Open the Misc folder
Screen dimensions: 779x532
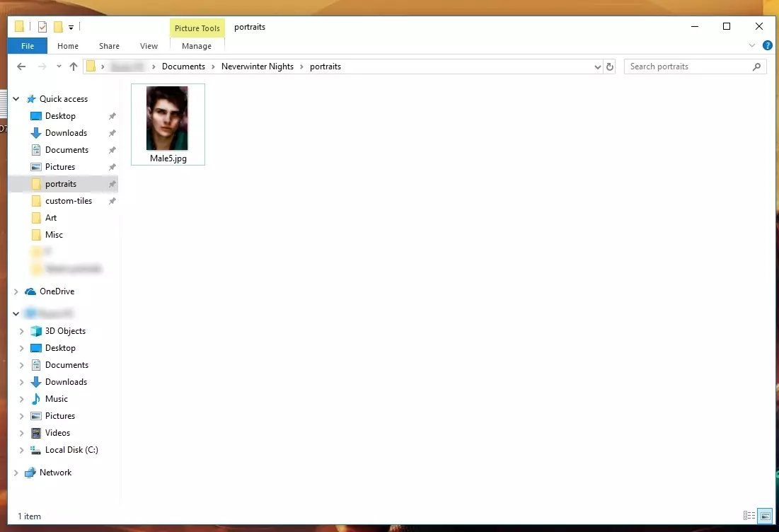(x=54, y=234)
